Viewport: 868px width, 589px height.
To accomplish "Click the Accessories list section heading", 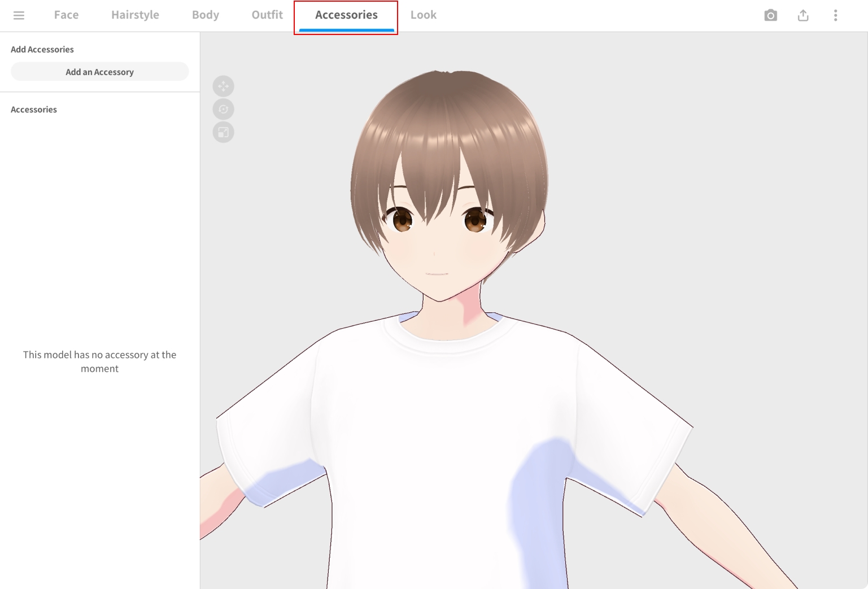I will (x=34, y=110).
